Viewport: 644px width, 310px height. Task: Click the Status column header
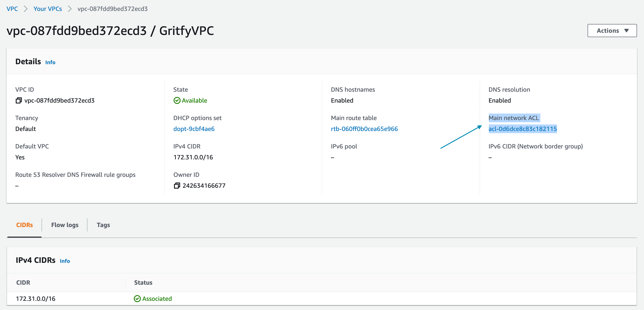[143, 282]
